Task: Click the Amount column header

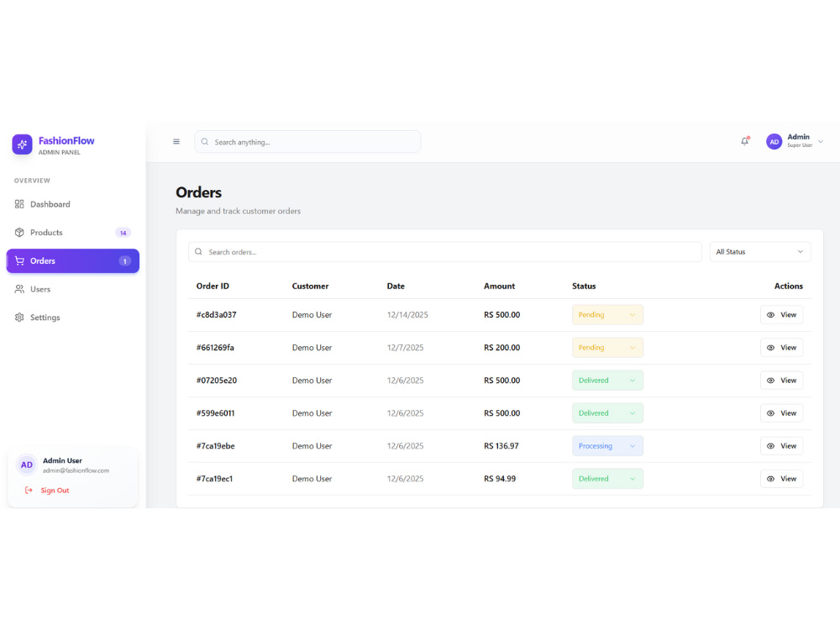Action: coord(499,286)
